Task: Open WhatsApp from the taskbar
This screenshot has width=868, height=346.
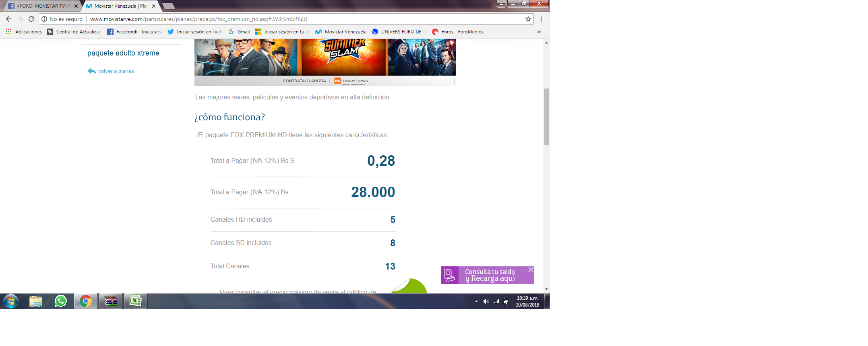Action: 61,301
